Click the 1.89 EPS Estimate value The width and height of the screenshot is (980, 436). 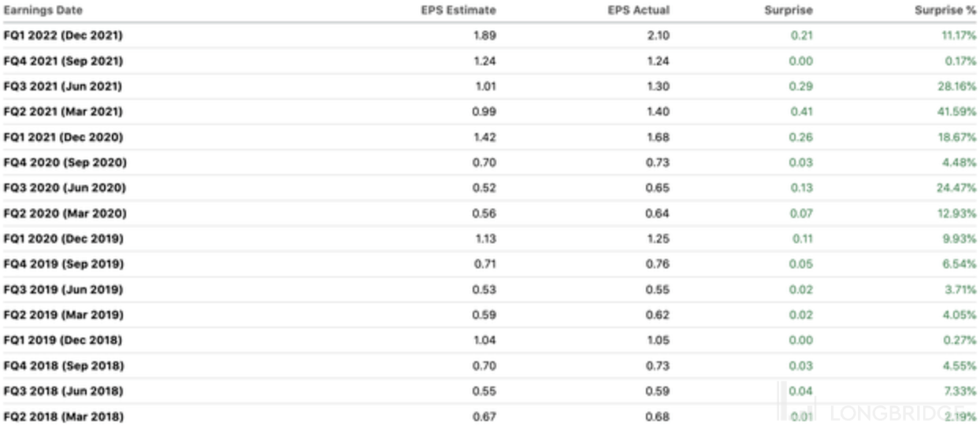click(485, 36)
